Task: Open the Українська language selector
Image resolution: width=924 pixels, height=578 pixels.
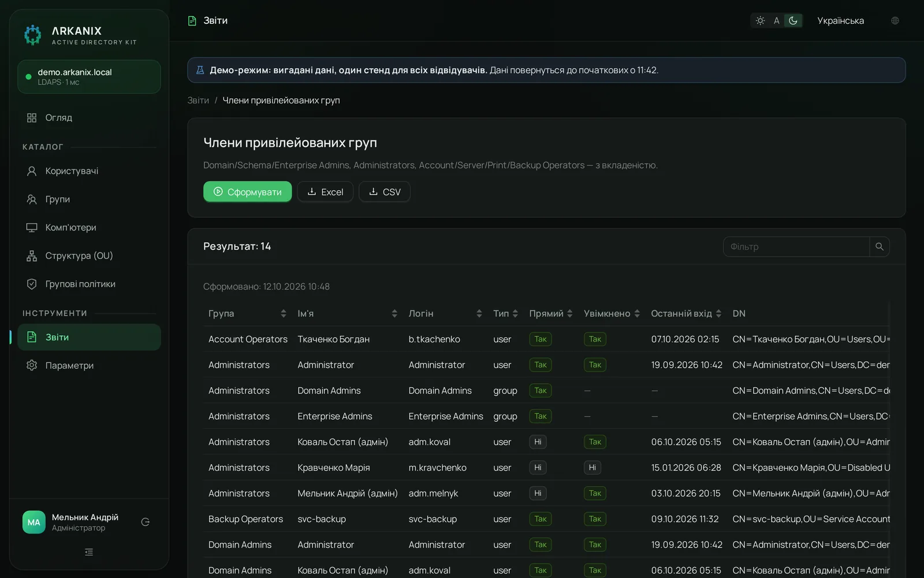Action: (841, 21)
